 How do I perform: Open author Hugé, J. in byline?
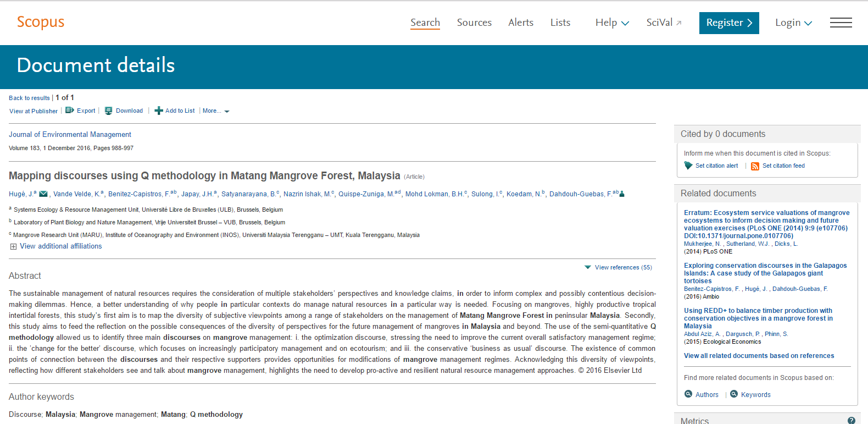coord(20,194)
